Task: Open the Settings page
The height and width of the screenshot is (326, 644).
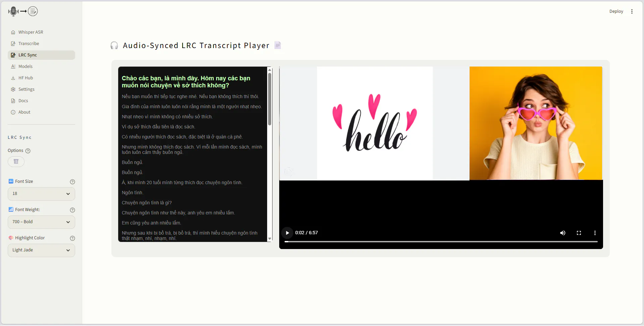Action: pyautogui.click(x=41, y=89)
